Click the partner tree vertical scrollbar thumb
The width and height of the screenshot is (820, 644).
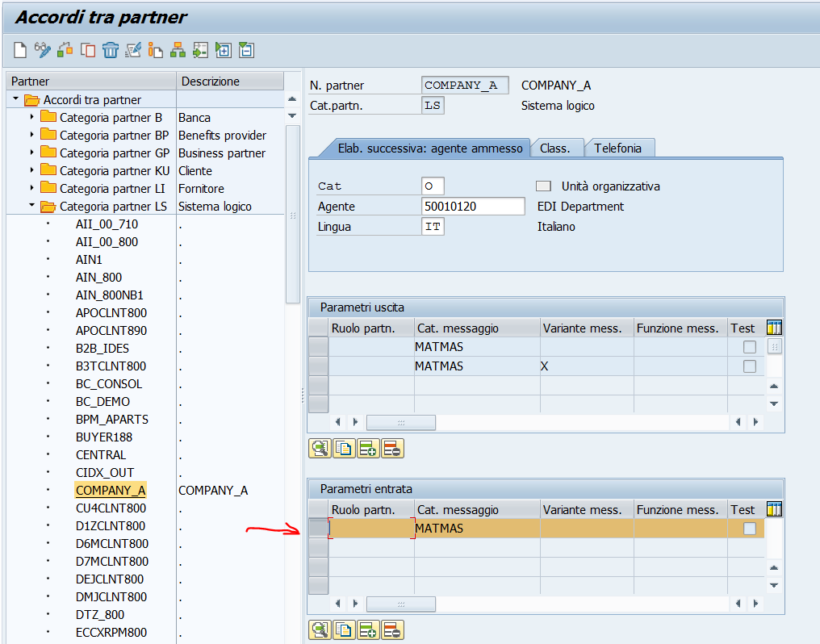[x=293, y=215]
